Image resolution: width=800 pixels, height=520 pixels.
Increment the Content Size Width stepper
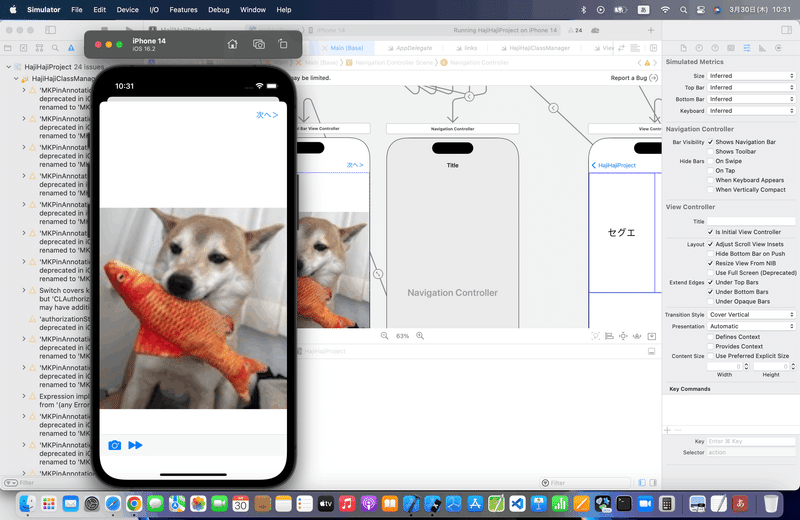[x=746, y=364]
